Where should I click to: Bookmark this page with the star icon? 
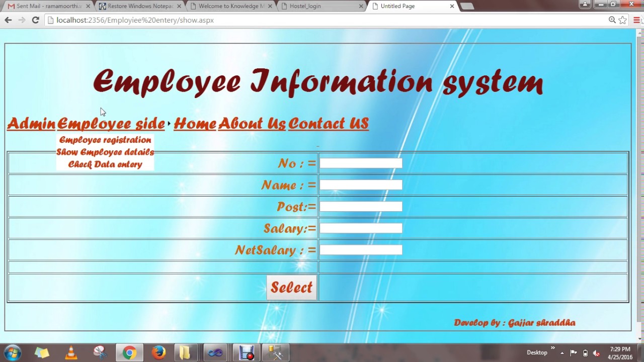[x=623, y=20]
